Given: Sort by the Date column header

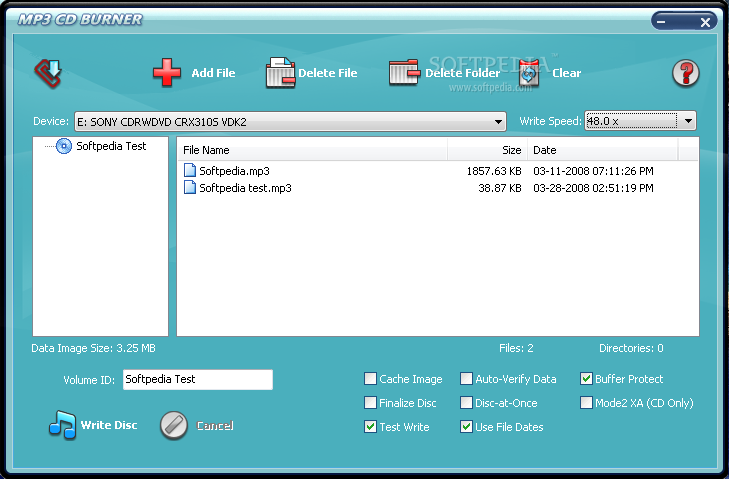Looking at the screenshot, I should (603, 150).
